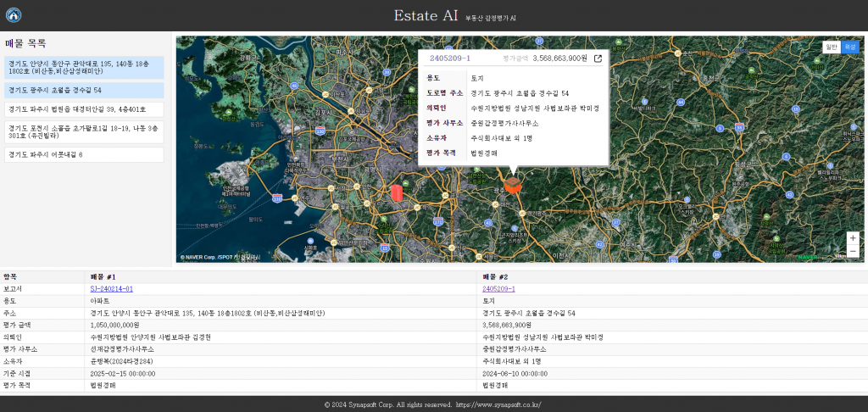Viewport: 868px width, 412px height.
Task: Click row label 기준 시점
Action: point(15,374)
